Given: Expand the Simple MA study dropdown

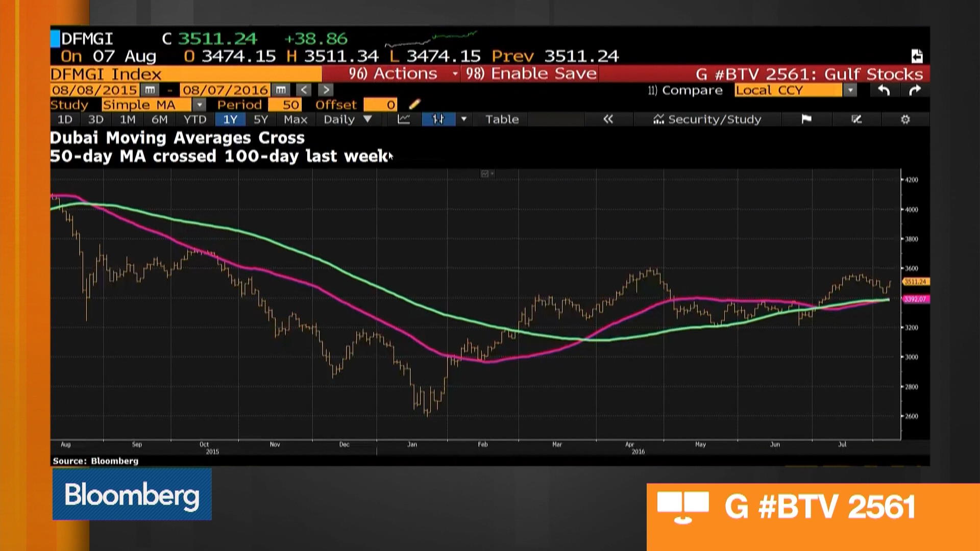Looking at the screenshot, I should coord(200,105).
